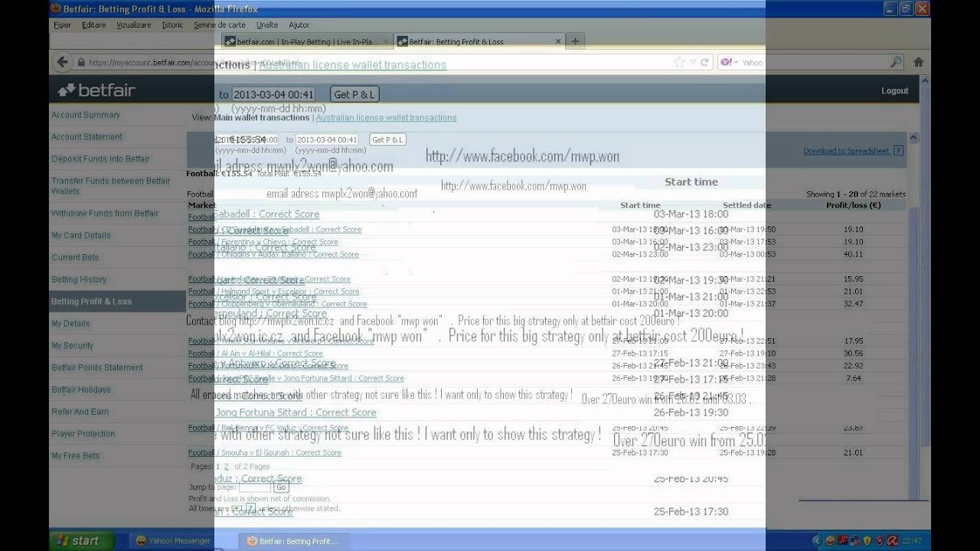Click the search magnifier icon in toolbar
This screenshot has height=551, width=980.
point(896,62)
